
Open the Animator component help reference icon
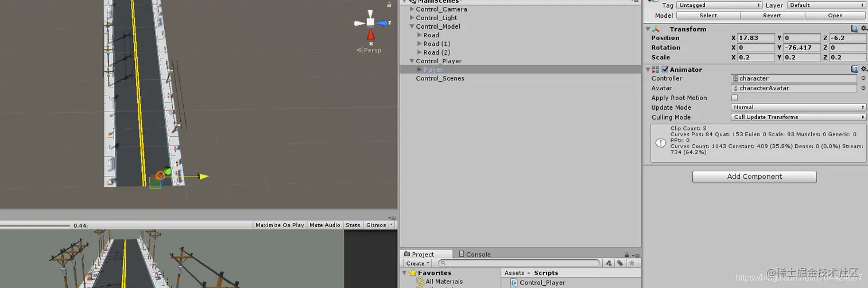coord(855,70)
